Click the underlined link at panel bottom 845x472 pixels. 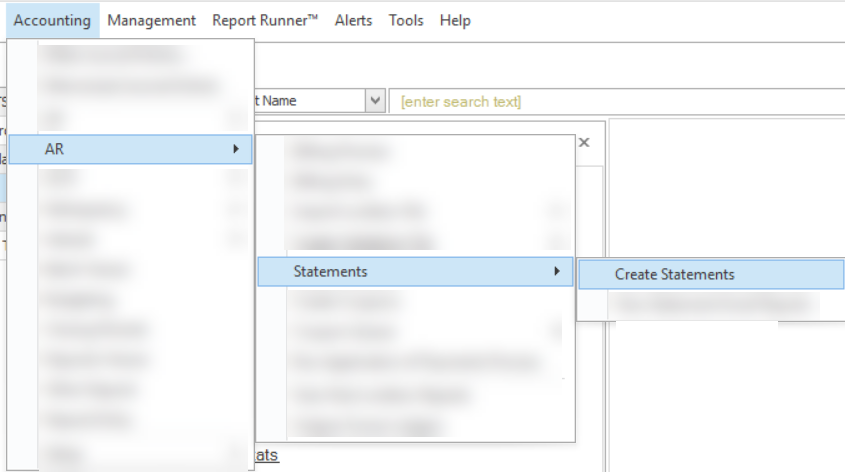pos(267,456)
